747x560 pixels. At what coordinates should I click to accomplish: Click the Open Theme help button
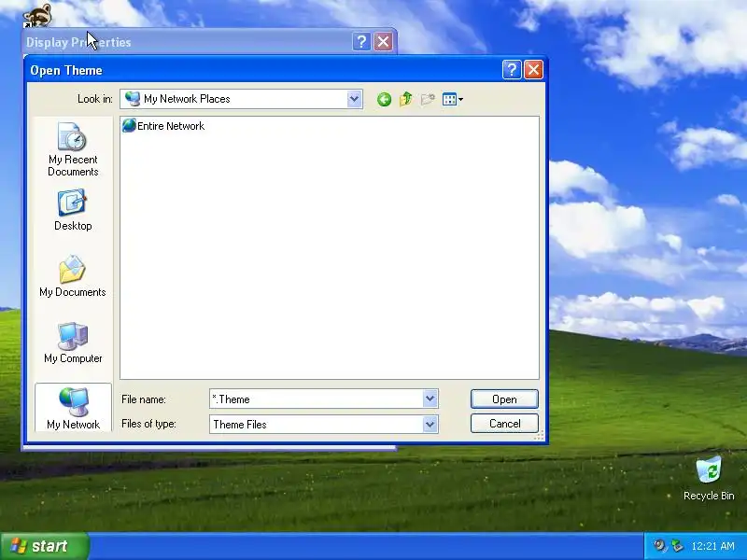pyautogui.click(x=512, y=70)
